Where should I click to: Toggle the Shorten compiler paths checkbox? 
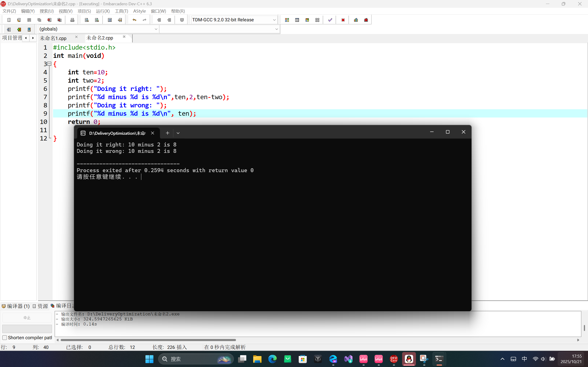click(x=5, y=338)
